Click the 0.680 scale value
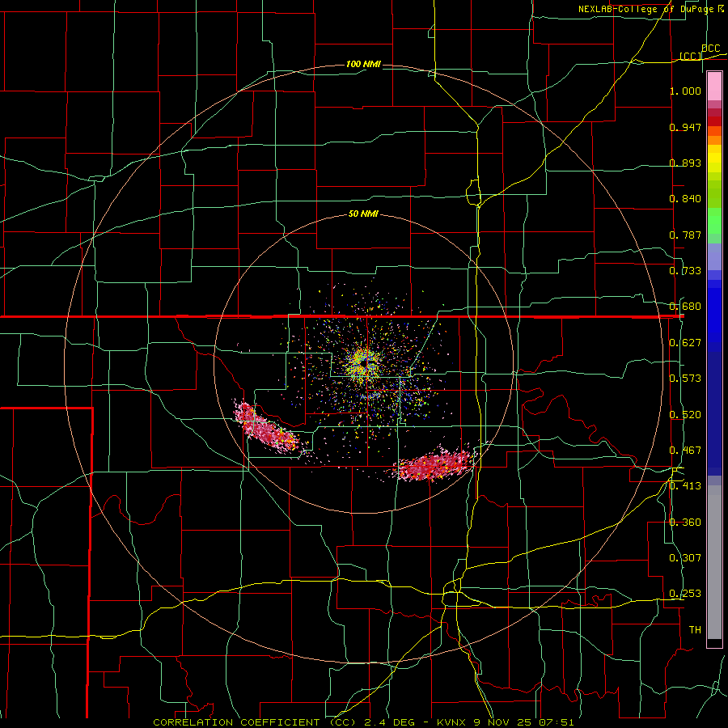728x728 pixels. tap(685, 307)
